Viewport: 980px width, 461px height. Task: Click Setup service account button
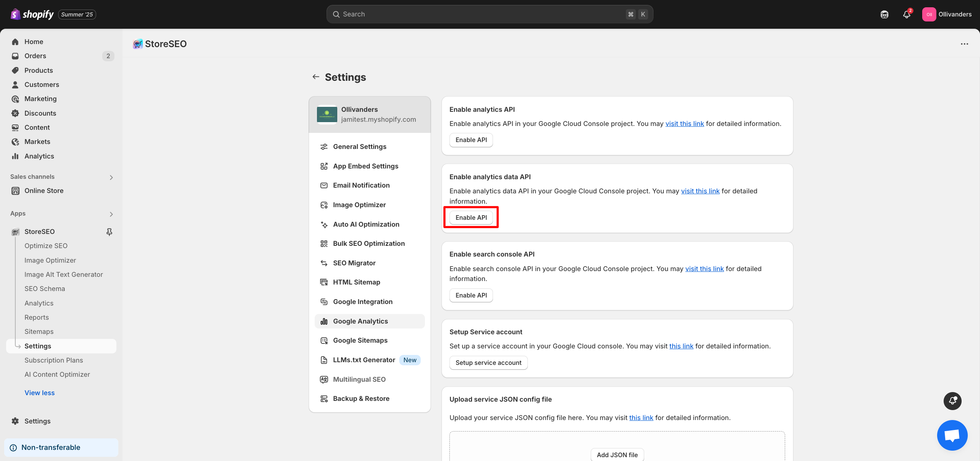(x=488, y=363)
